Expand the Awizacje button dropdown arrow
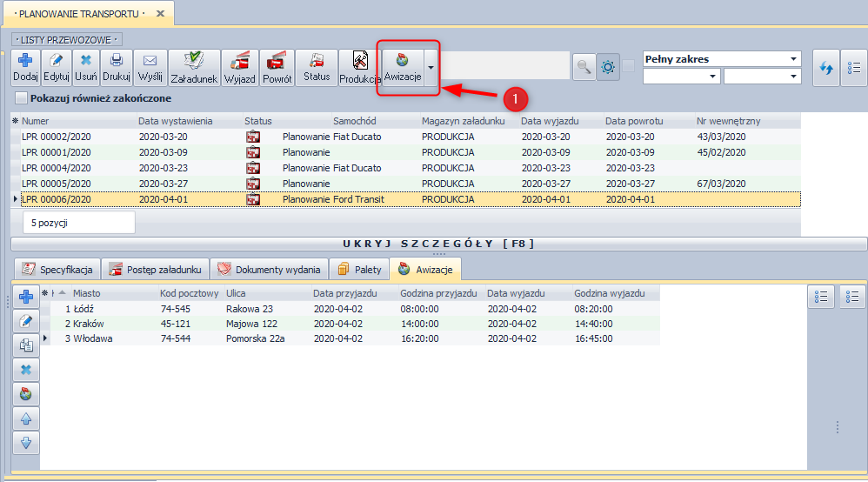Screen dimensions: 868x482 (431, 68)
